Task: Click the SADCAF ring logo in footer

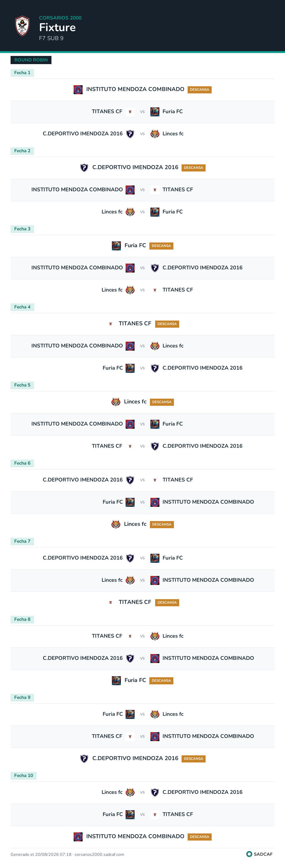Action: click(x=249, y=854)
